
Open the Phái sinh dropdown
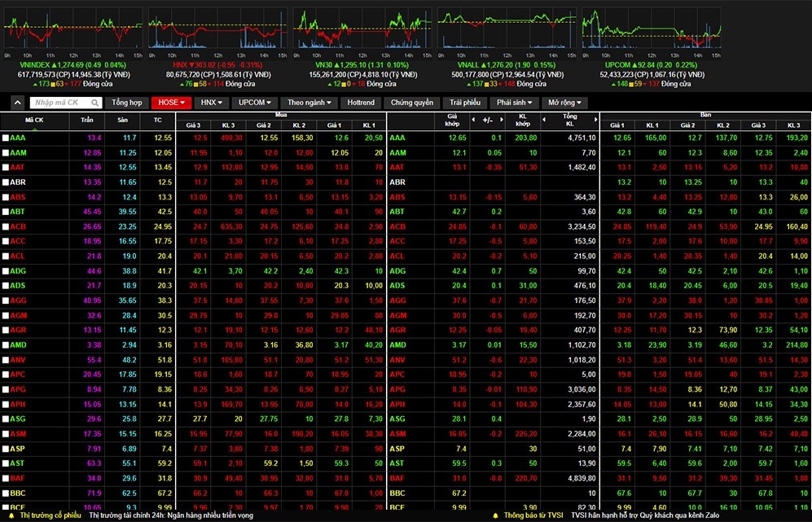tap(515, 103)
